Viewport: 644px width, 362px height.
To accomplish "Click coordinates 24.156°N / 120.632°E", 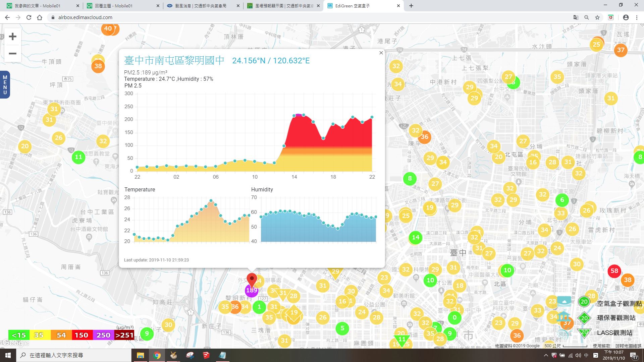I will click(271, 61).
